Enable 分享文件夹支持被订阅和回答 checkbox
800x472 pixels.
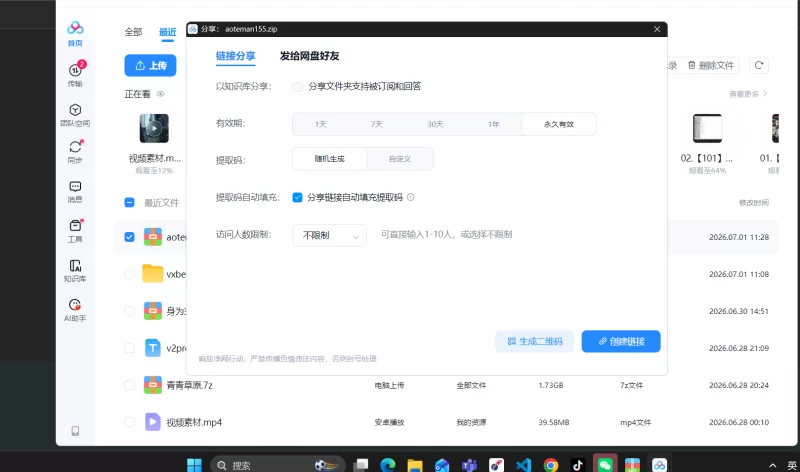click(x=297, y=87)
